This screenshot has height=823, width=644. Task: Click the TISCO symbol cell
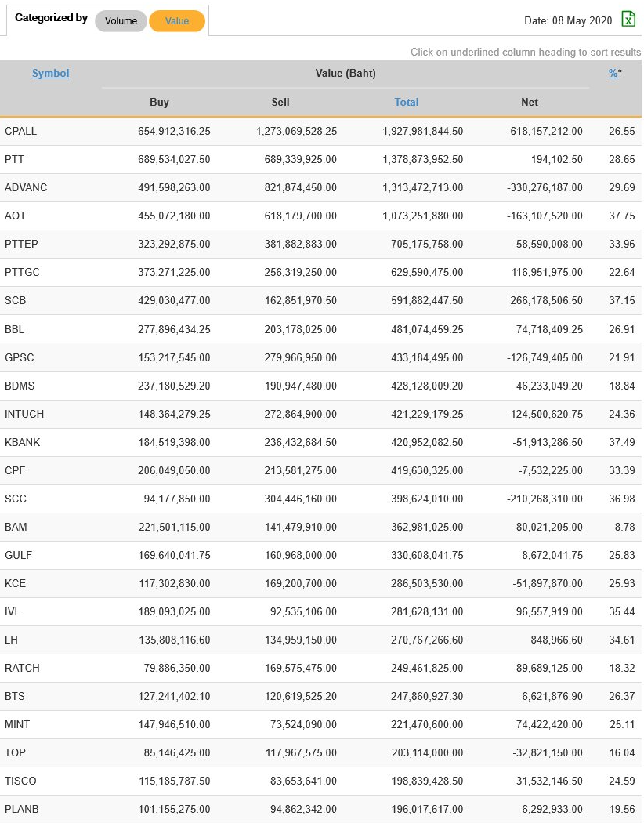pos(20,781)
